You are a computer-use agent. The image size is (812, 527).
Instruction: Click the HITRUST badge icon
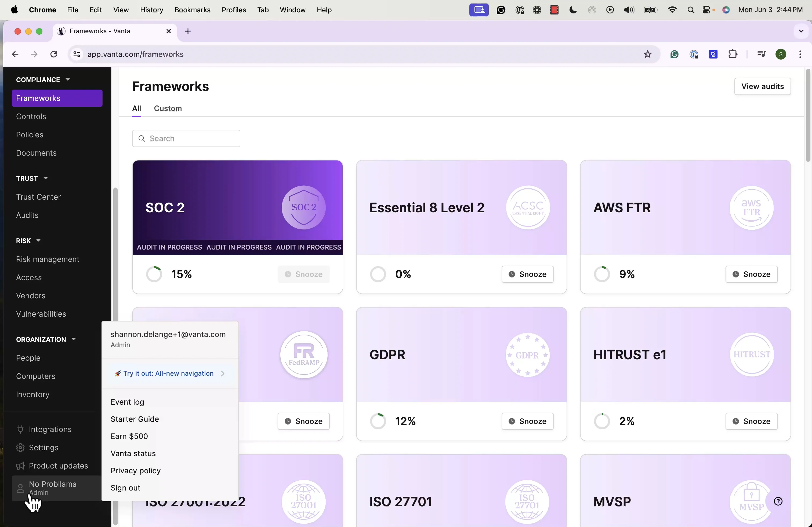point(752,355)
